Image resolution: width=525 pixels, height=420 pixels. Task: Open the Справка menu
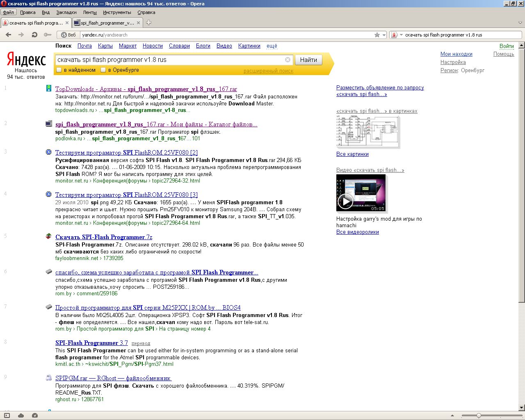(x=146, y=12)
